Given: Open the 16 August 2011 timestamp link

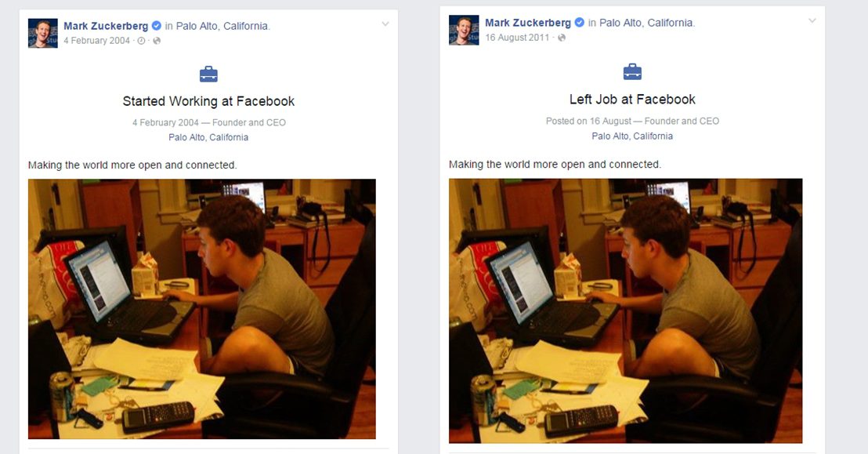Looking at the screenshot, I should (x=517, y=38).
